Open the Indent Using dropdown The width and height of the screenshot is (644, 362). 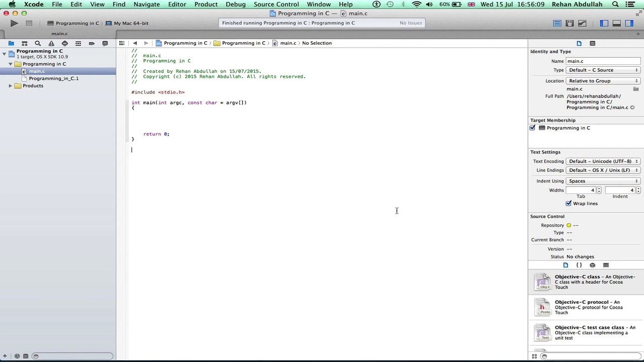point(603,181)
